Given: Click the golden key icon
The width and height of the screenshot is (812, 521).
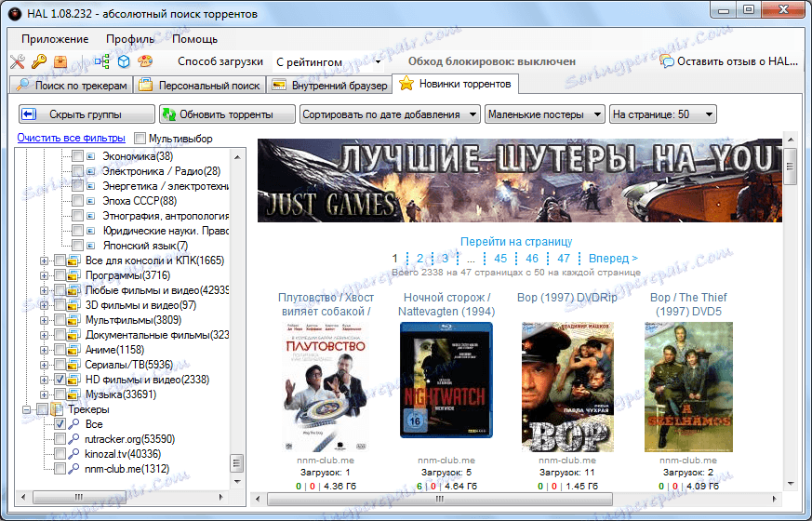Looking at the screenshot, I should pos(39,61).
